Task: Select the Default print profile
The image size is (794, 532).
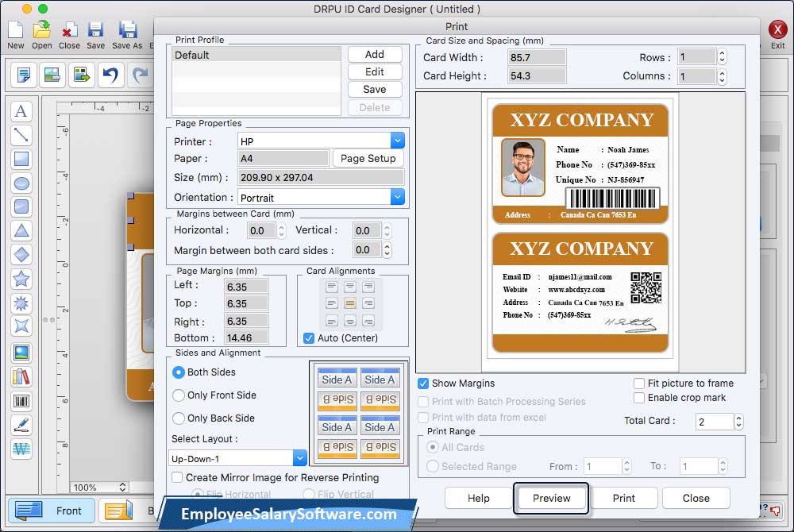Action: (x=256, y=55)
